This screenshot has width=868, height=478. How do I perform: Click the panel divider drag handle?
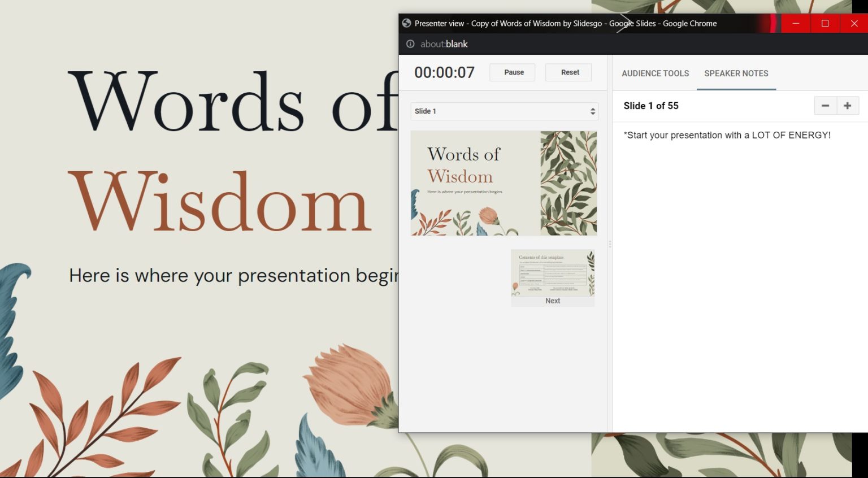[x=610, y=244]
